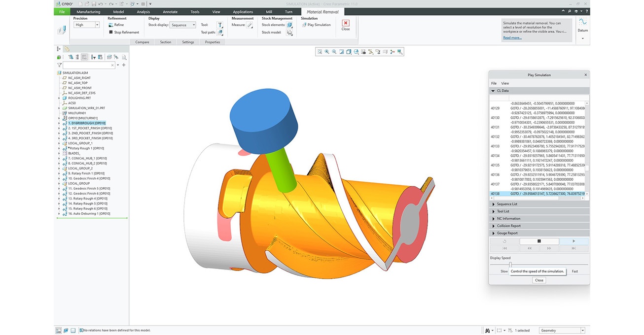Click the Zoom Out icon in graphics toolbar
The height and width of the screenshot is (335, 644).
(334, 52)
